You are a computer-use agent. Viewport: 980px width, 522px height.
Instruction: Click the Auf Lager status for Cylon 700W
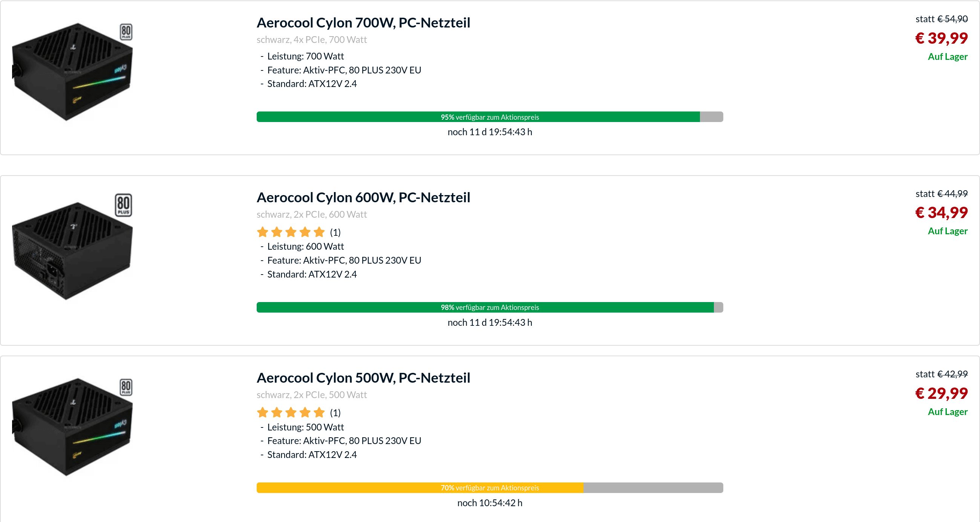pos(947,56)
